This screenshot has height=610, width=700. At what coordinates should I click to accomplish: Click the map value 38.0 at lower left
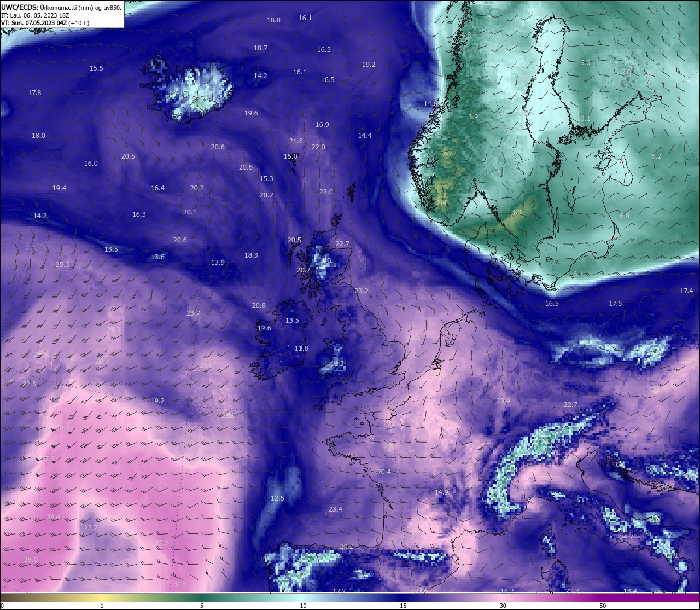tap(31, 560)
